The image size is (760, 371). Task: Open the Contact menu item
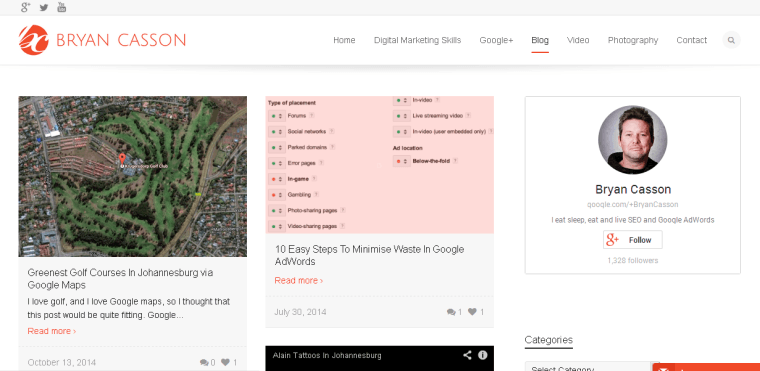(692, 40)
